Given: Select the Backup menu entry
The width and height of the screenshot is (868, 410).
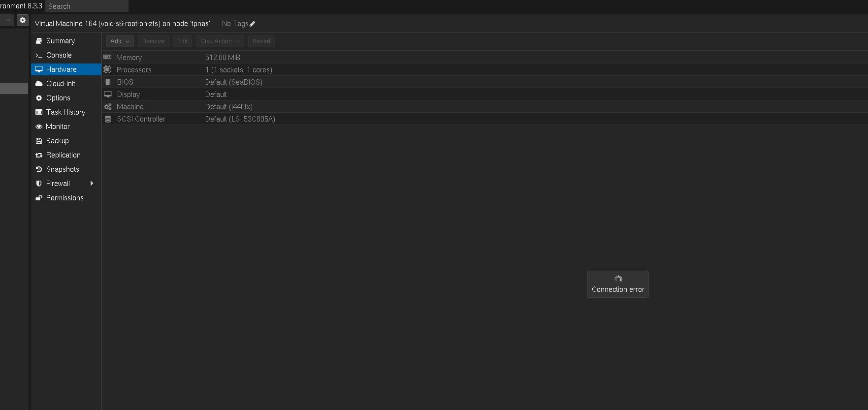Looking at the screenshot, I should (57, 141).
